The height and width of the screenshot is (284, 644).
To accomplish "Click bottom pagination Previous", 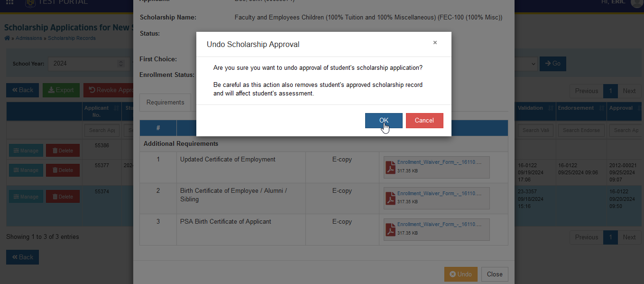I will tap(586, 237).
